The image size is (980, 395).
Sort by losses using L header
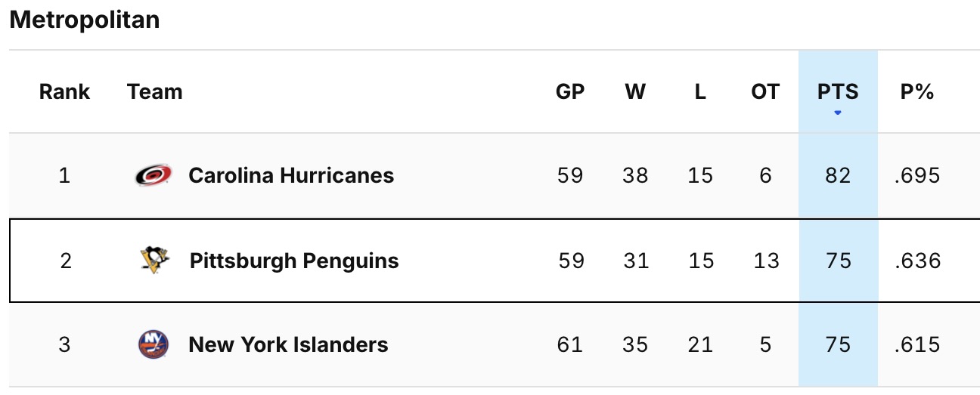coord(700,92)
